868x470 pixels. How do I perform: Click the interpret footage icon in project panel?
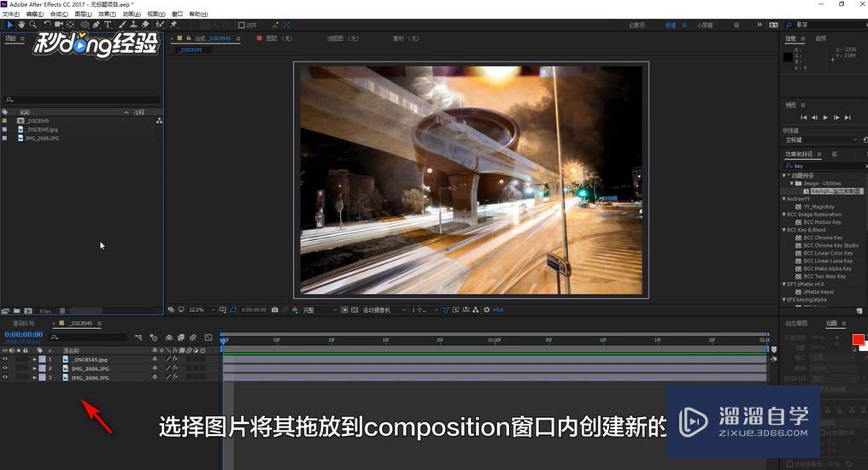tap(5, 311)
